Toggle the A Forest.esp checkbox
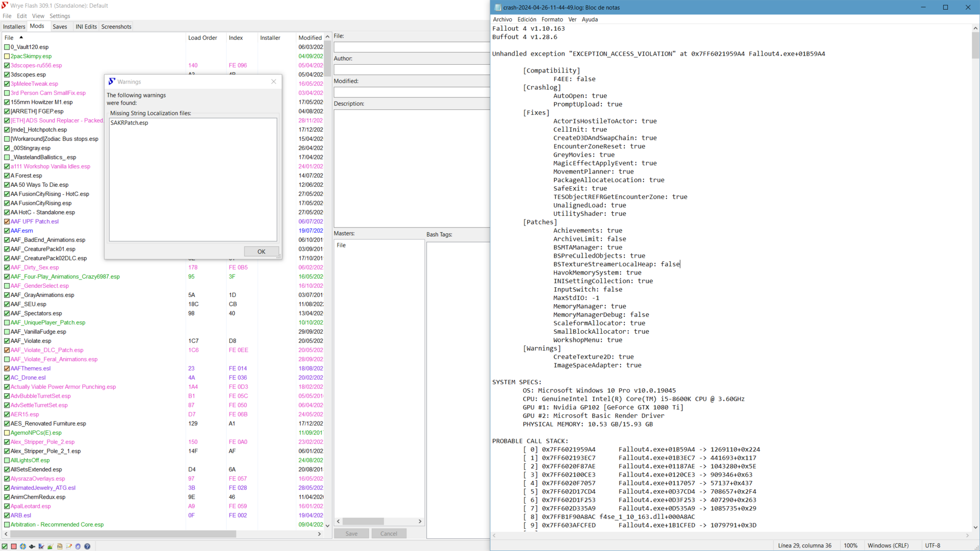 [x=7, y=176]
